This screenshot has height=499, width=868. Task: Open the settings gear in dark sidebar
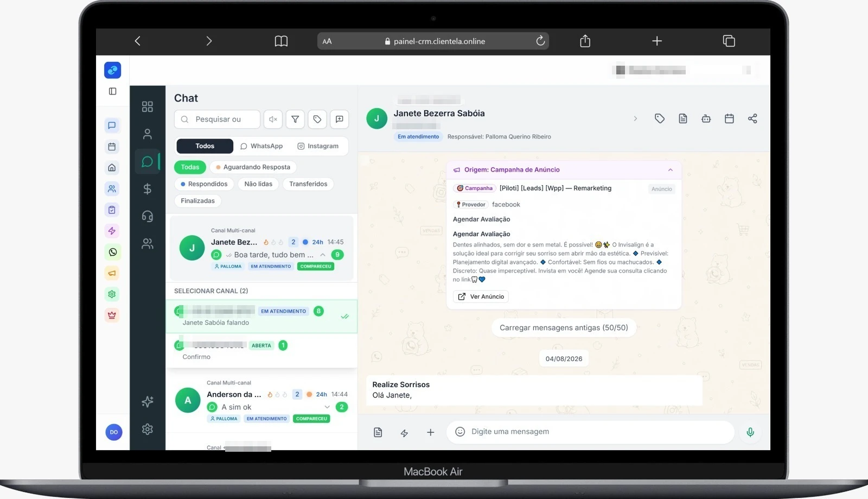(147, 429)
